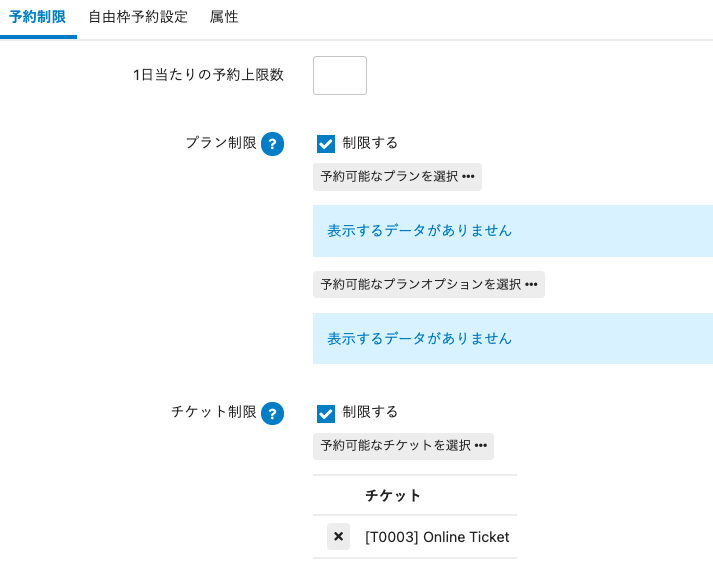713x572 pixels.
Task: Open the 予約可能なチケットを選択 picker
Action: click(403, 446)
